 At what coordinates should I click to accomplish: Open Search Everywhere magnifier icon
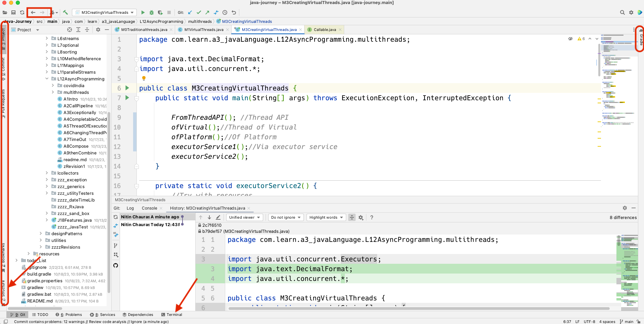pyautogui.click(x=622, y=12)
